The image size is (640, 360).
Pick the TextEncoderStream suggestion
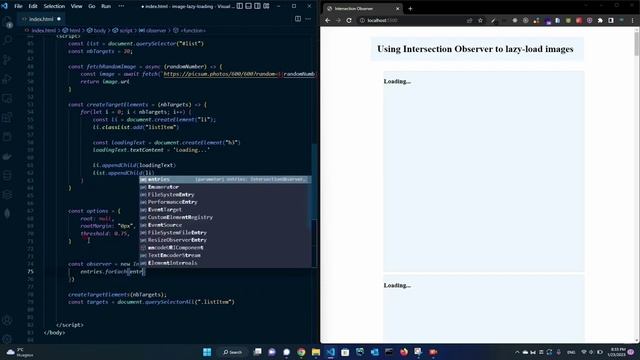pyautogui.click(x=225, y=255)
